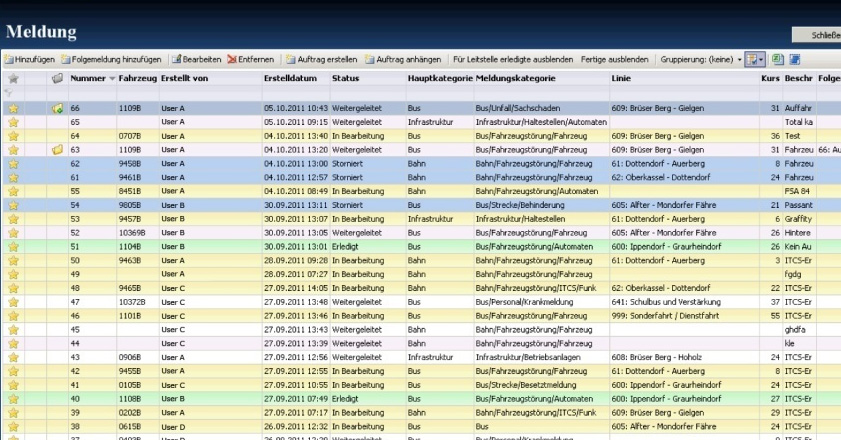Image resolution: width=841 pixels, height=440 pixels.
Task: Open the column chooser dropdown icon
Action: (x=755, y=60)
